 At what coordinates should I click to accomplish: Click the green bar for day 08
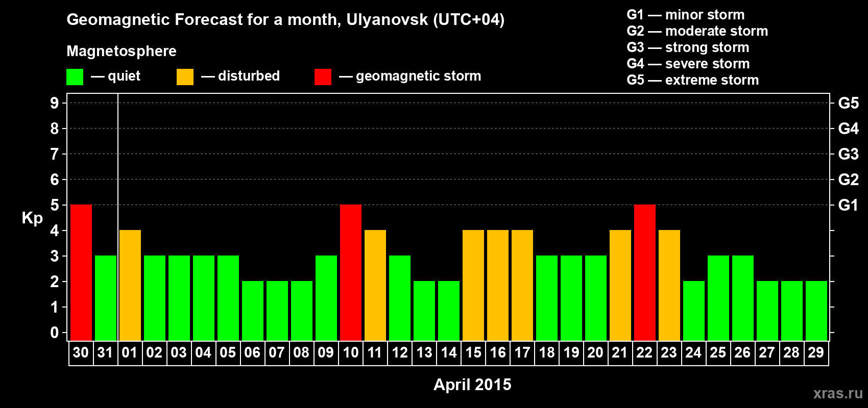coord(302,311)
